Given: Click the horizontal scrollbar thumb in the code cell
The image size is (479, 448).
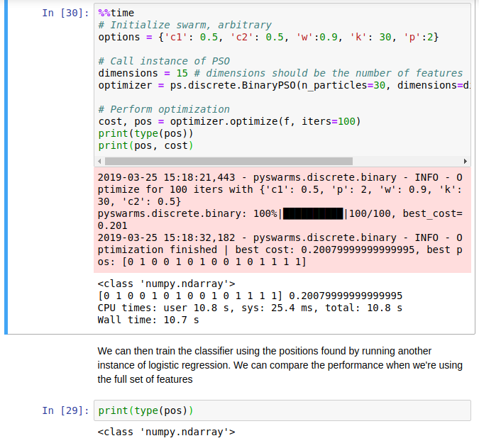Looking at the screenshot, I should click(229, 161).
